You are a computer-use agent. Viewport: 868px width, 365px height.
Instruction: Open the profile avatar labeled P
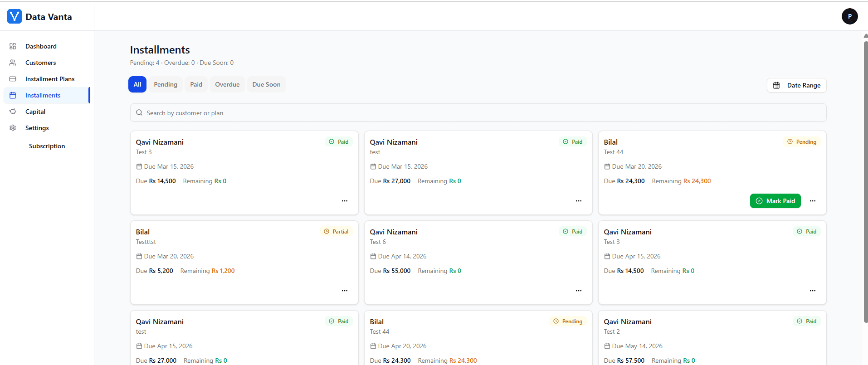(849, 16)
